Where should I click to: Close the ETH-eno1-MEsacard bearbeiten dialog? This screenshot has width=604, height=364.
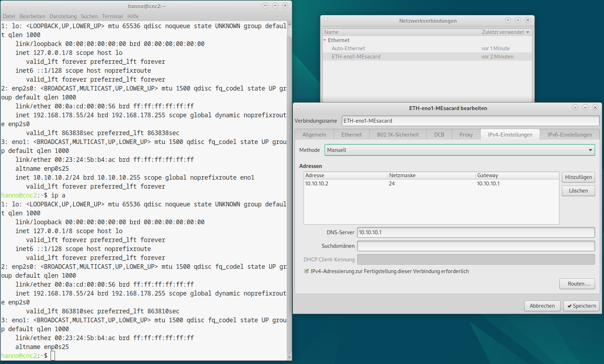pos(595,107)
